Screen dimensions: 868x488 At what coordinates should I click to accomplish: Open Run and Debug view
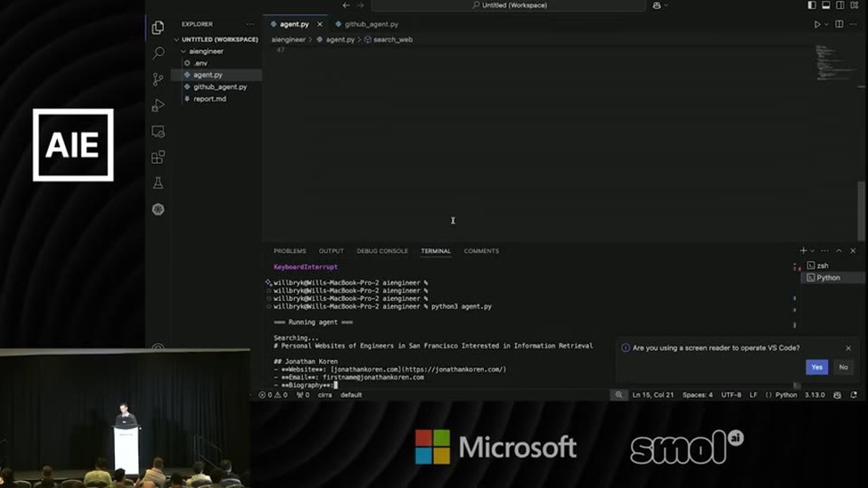coord(158,106)
